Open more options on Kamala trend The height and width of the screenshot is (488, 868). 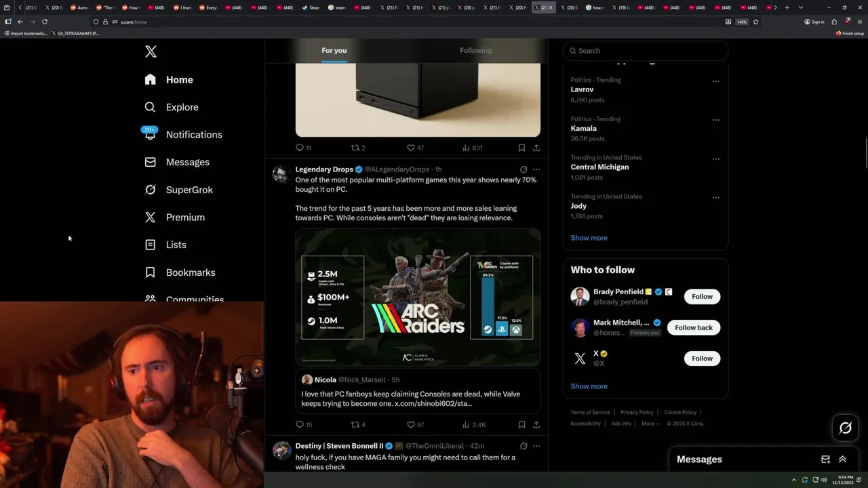715,120
